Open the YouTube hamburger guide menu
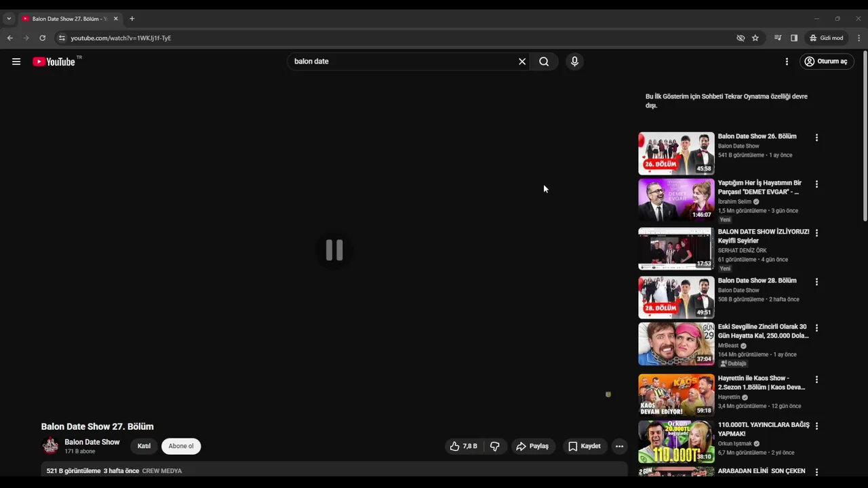 click(16, 62)
